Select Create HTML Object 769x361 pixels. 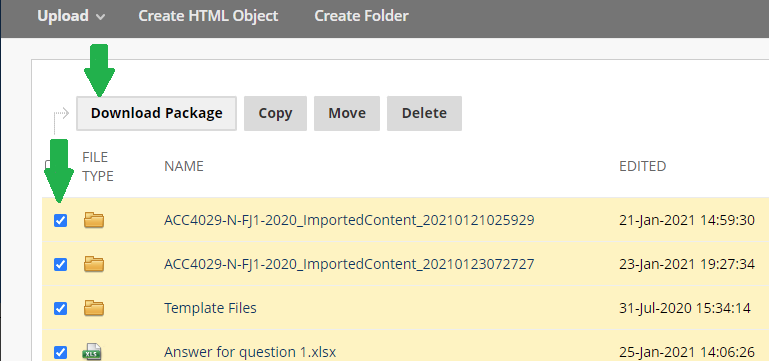coord(208,16)
